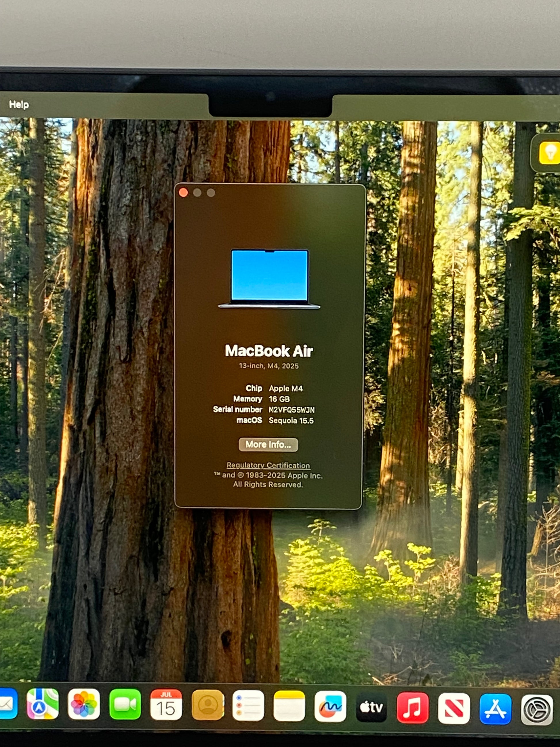Click the yellow lightbulb Tips widget
The image size is (560, 747).
pyautogui.click(x=550, y=153)
